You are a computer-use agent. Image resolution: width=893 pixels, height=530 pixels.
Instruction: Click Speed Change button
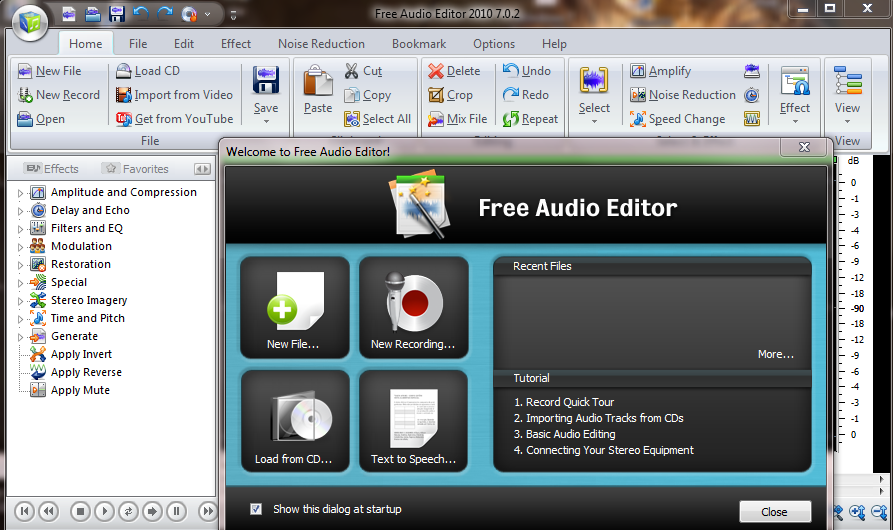678,119
